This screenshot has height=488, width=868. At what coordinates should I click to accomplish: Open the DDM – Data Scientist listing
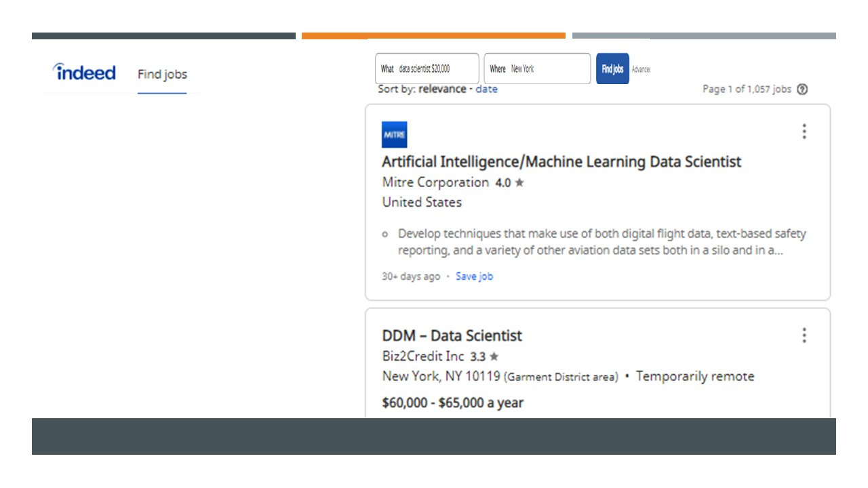tap(452, 335)
